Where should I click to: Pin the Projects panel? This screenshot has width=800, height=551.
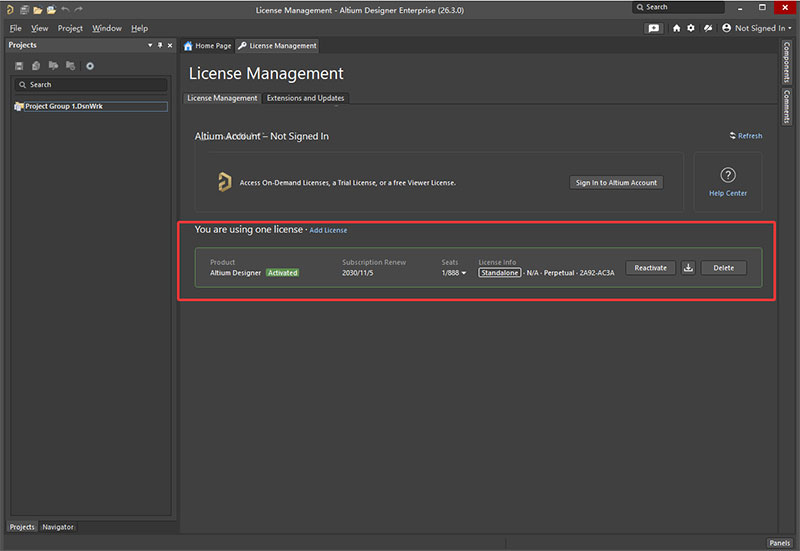pos(160,45)
